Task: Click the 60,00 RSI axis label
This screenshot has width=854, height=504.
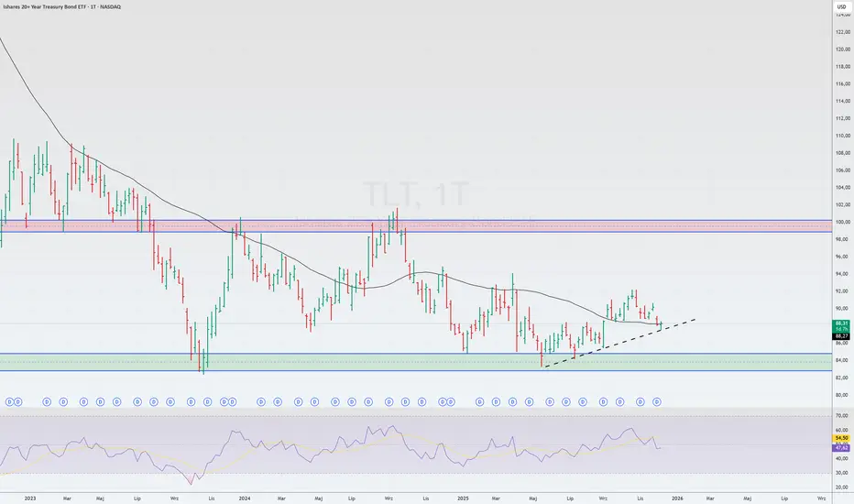Action: coord(843,430)
